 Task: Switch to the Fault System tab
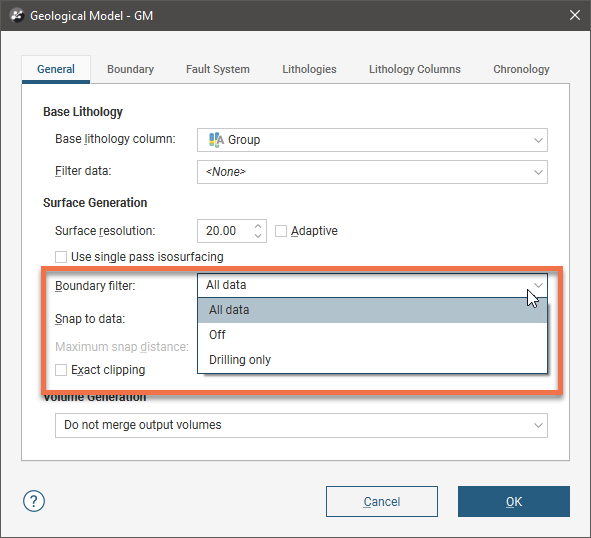pos(218,69)
